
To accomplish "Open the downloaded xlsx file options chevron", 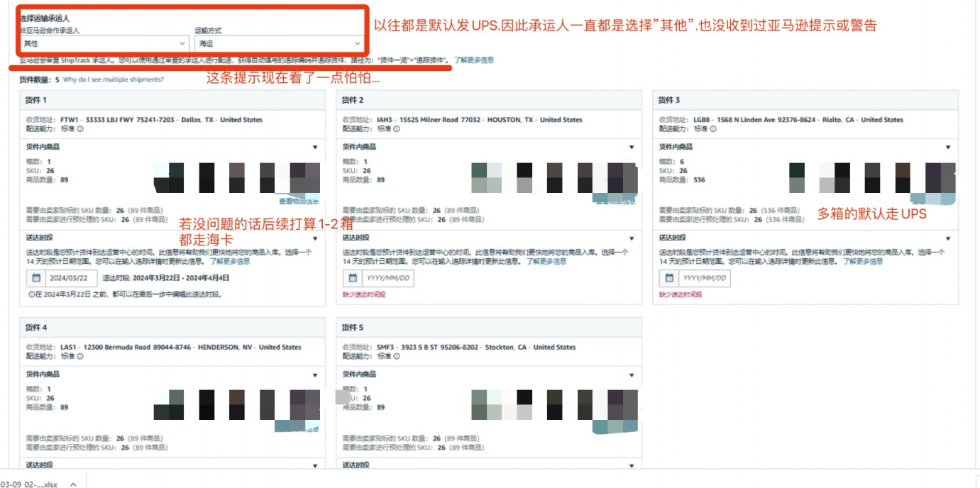I will coord(72,484).
